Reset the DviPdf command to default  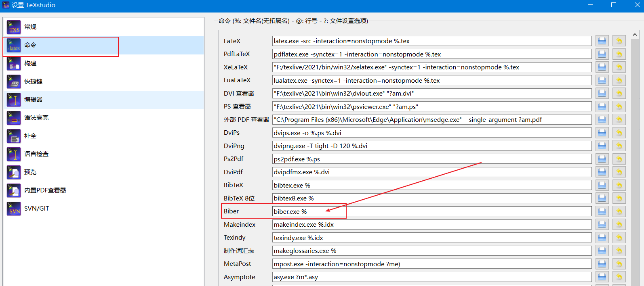(x=619, y=172)
